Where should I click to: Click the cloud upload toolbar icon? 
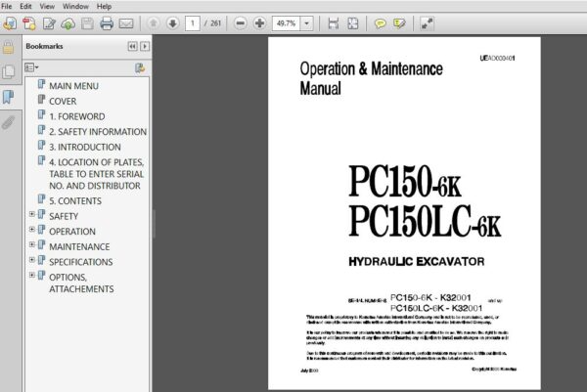coord(68,23)
